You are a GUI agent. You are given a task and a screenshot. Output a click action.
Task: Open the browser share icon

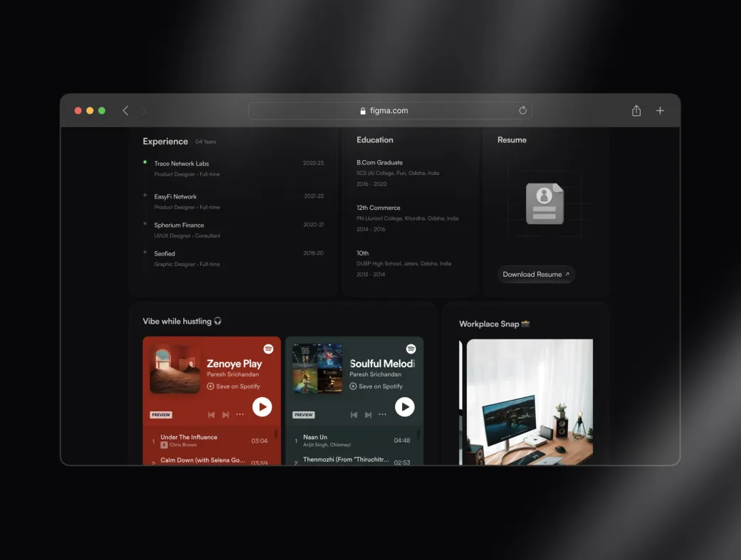click(636, 110)
